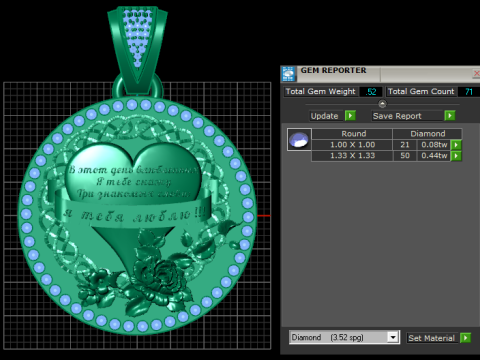Click the heart shape on the pendant

point(133,173)
